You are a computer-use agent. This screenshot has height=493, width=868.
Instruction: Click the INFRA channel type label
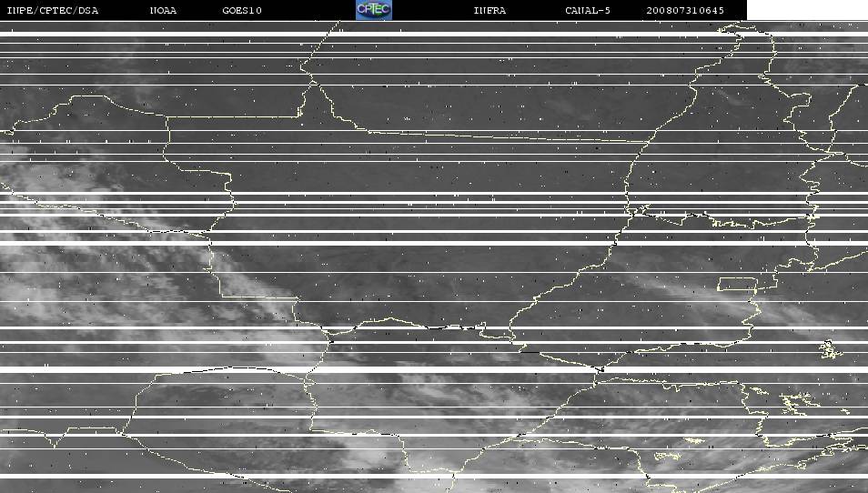tap(490, 11)
